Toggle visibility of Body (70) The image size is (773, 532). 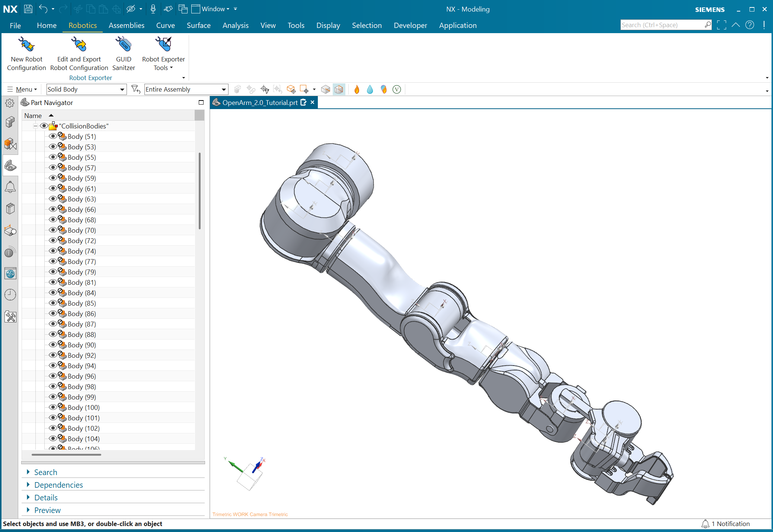click(x=53, y=230)
